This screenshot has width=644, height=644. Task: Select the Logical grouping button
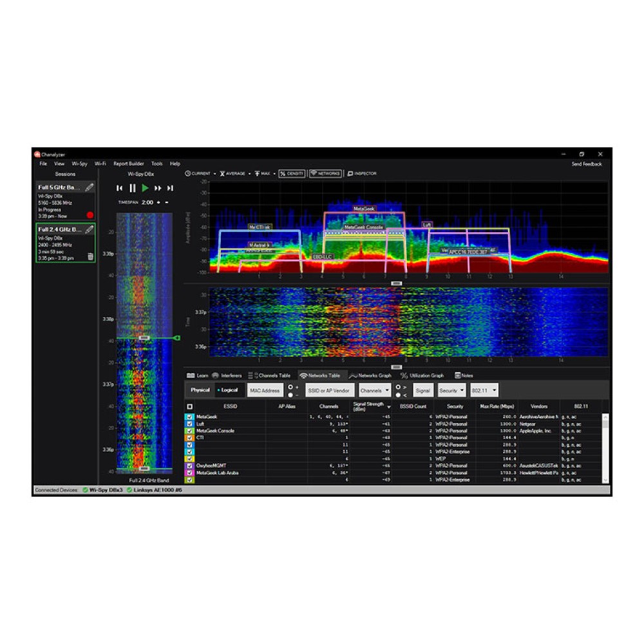click(229, 390)
